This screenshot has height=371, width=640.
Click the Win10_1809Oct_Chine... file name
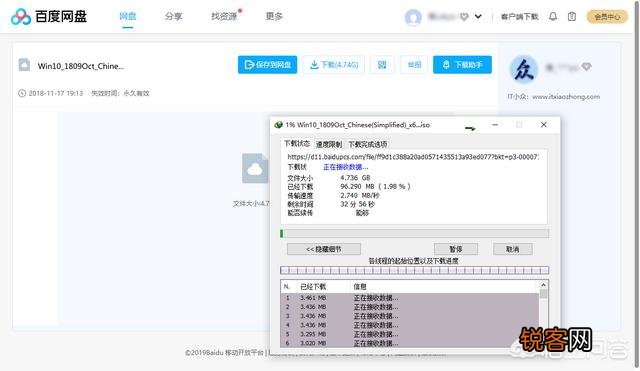(81, 66)
